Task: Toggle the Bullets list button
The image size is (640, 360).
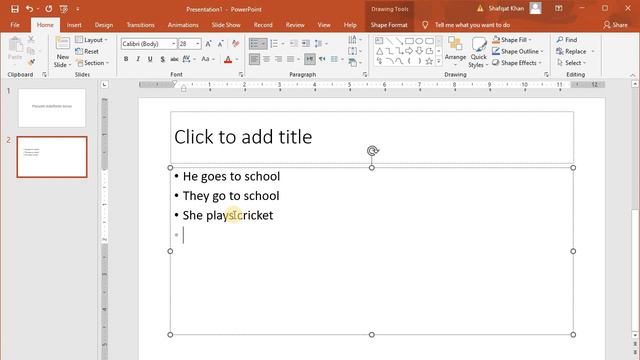Action: point(254,44)
